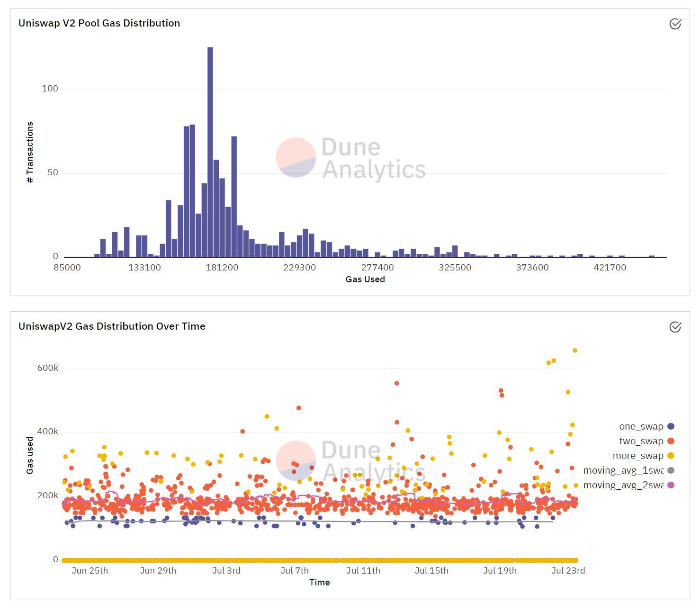
Task: Click the Jul 7th time axis label
Action: (x=295, y=571)
